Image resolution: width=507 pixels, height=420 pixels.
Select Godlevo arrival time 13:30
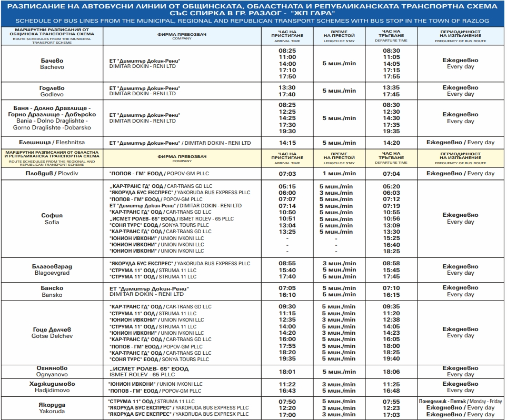pos(287,87)
